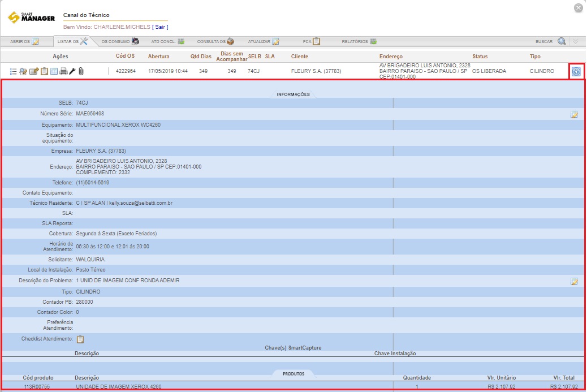Click the bulleted list icon in Ações
This screenshot has width=587, height=392.
pos(13,71)
